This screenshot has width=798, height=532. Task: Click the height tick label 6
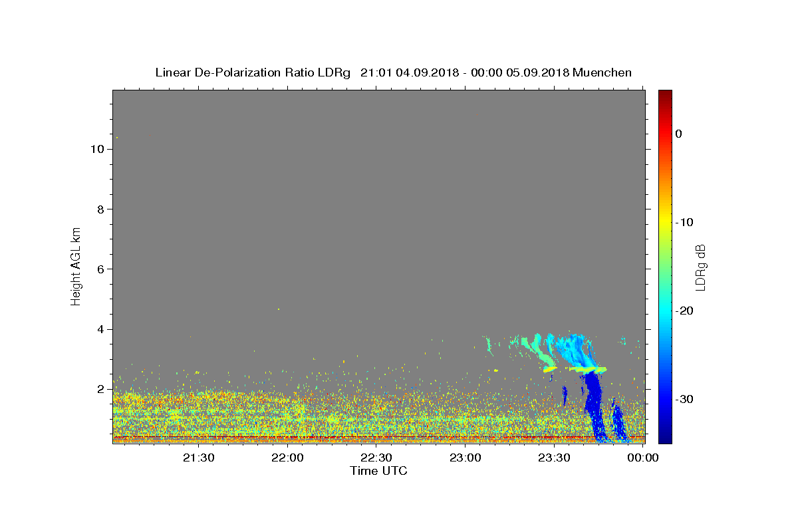click(100, 269)
